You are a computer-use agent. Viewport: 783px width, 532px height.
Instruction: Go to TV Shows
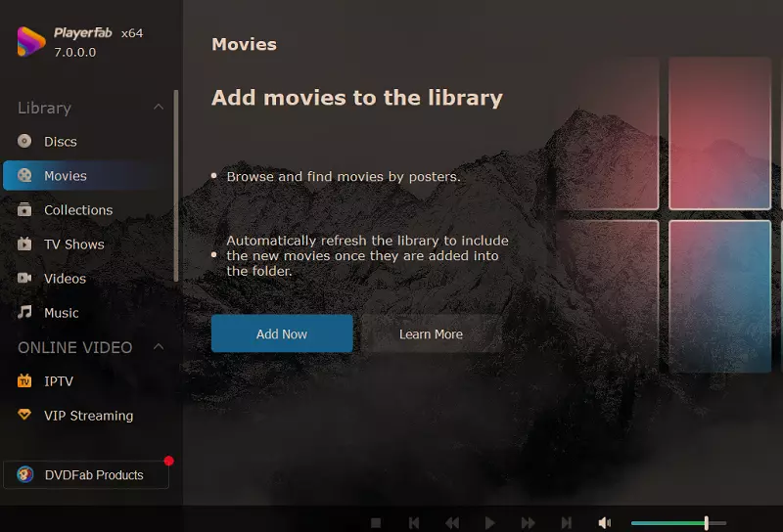coord(73,244)
